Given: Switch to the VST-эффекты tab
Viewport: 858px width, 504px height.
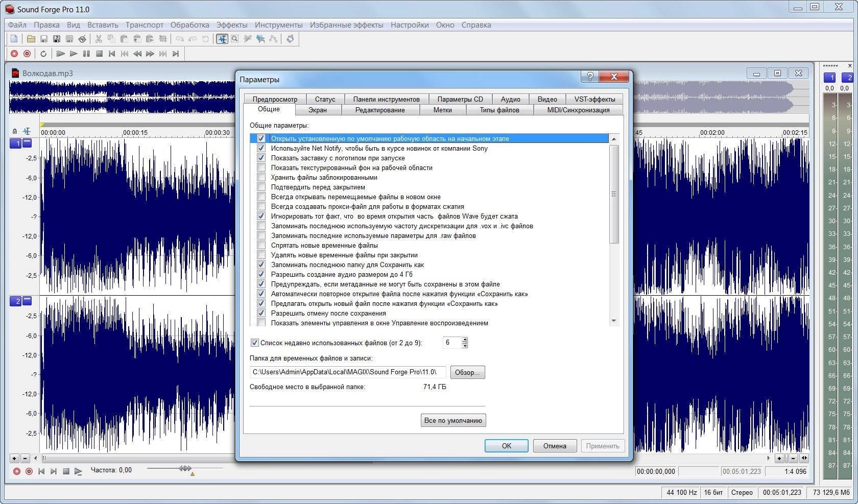Looking at the screenshot, I should (x=594, y=99).
